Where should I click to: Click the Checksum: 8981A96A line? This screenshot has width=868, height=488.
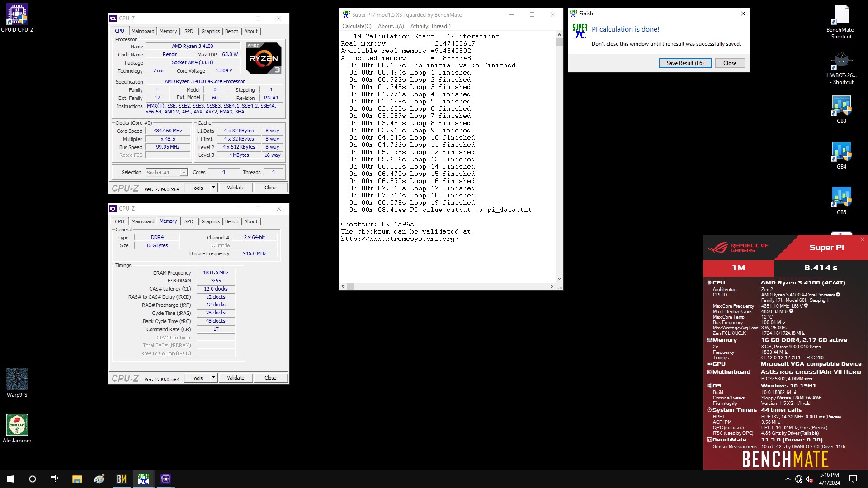click(377, 224)
